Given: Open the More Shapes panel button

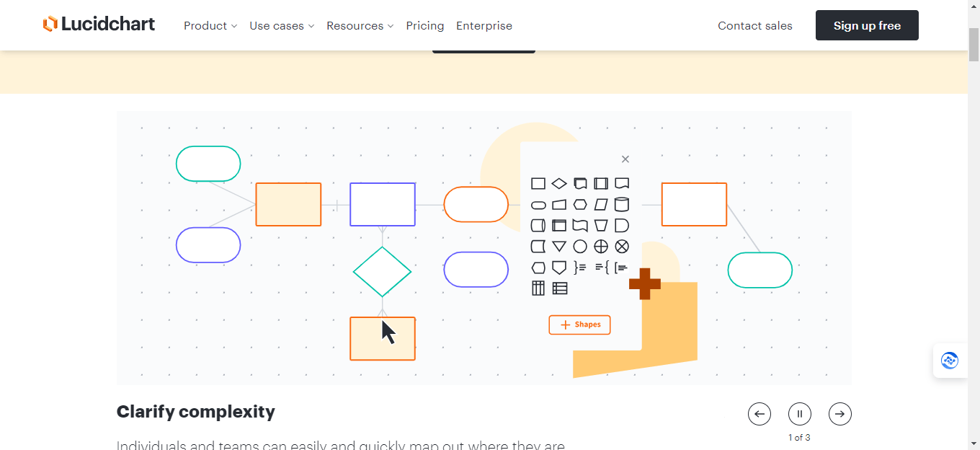Looking at the screenshot, I should [x=579, y=325].
